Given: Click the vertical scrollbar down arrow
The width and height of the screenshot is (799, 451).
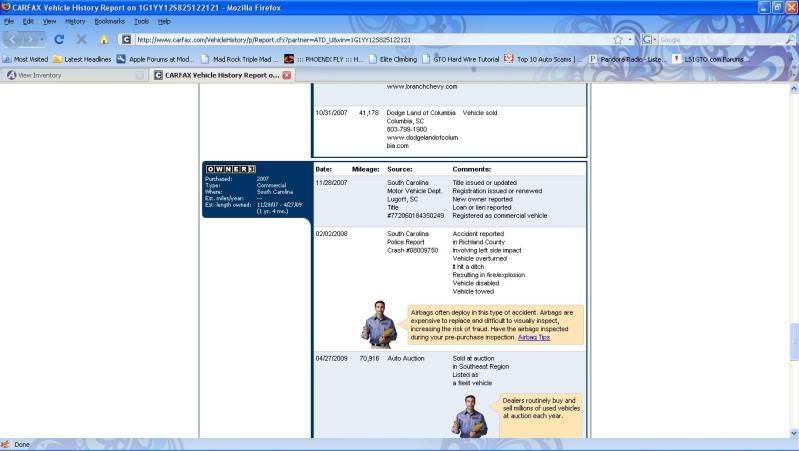Looking at the screenshot, I should pos(794,433).
